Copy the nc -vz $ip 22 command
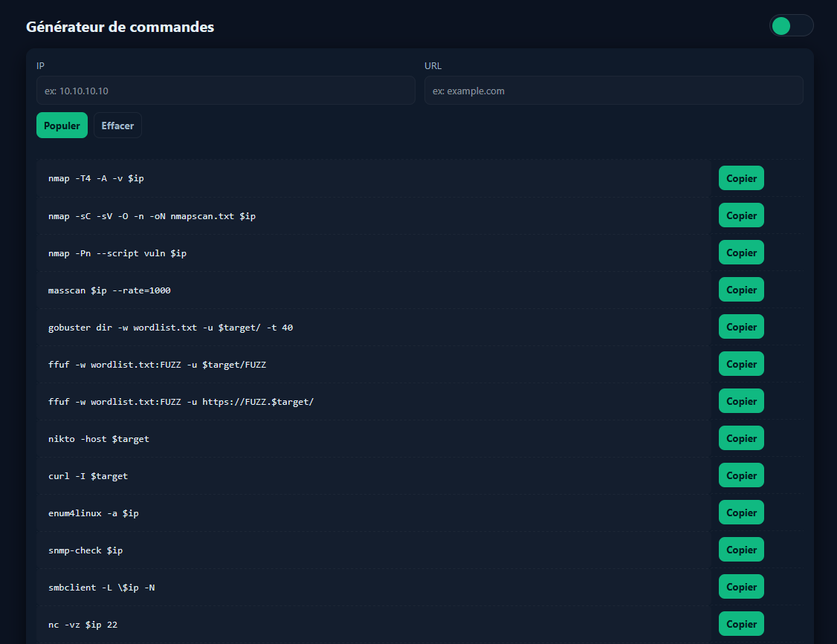The width and height of the screenshot is (837, 644). click(741, 624)
